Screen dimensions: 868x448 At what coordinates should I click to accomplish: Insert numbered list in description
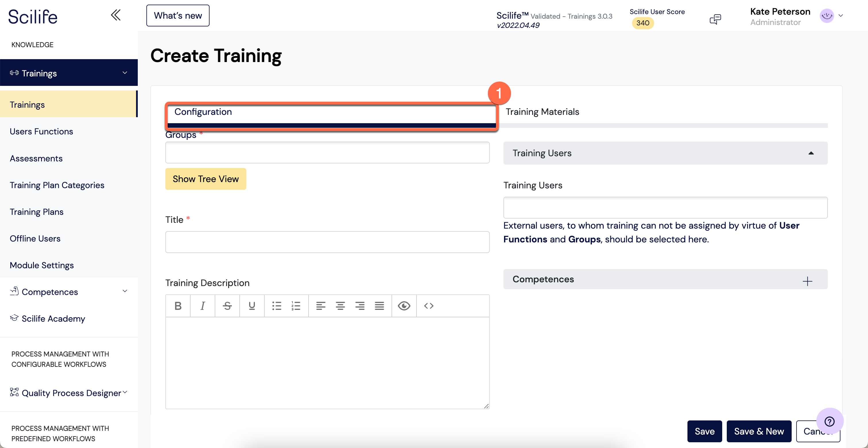pyautogui.click(x=296, y=306)
